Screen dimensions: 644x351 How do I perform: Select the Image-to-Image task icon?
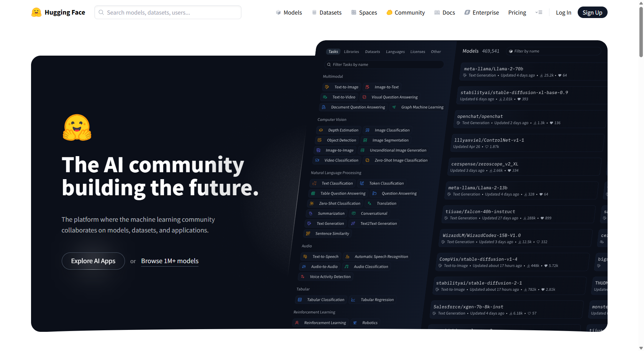coord(319,150)
